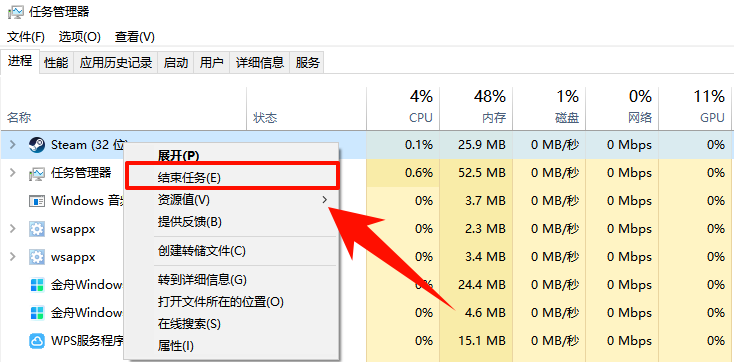734x362 pixels.
Task: Switch to the 启动 tab
Action: pos(176,62)
